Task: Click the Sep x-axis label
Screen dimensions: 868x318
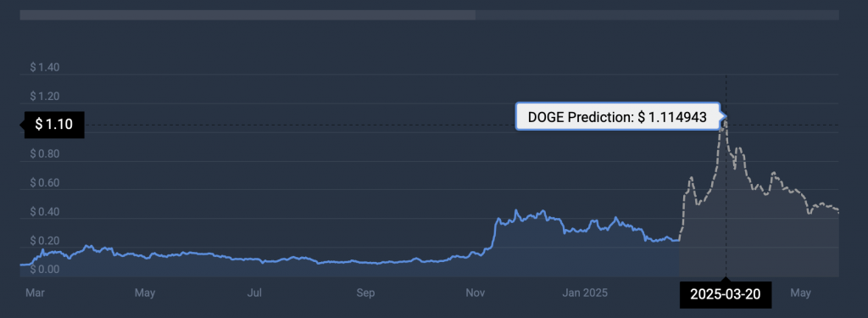Action: 365,293
